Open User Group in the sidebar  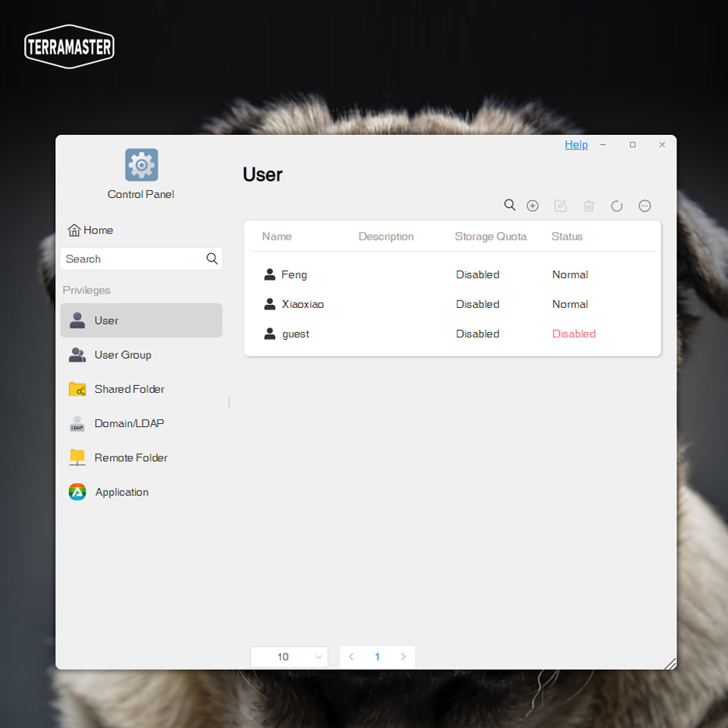pyautogui.click(x=141, y=355)
